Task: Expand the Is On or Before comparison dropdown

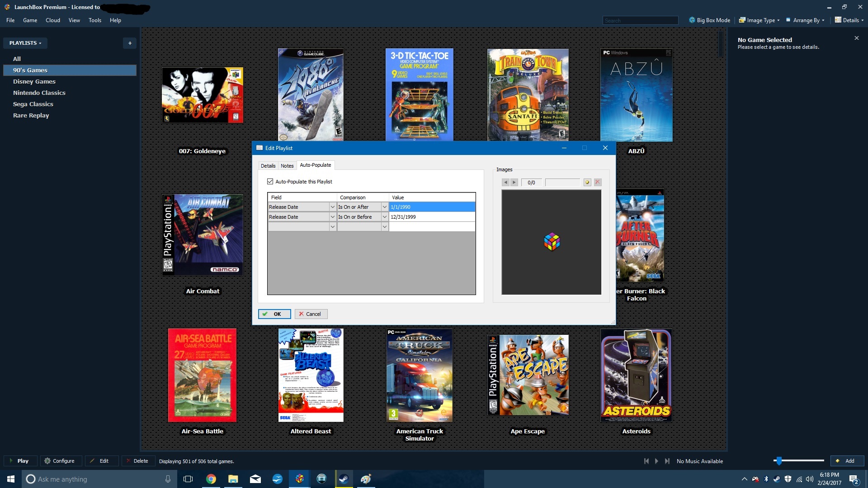Action: [385, 217]
